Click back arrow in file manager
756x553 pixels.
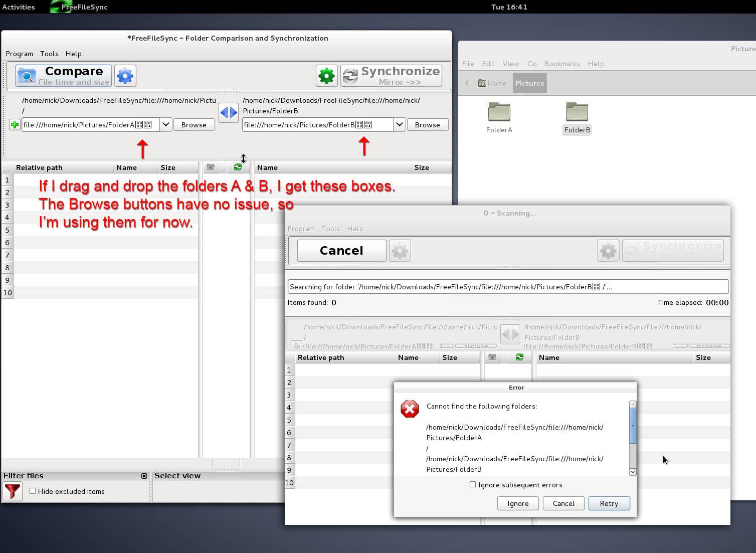click(467, 83)
